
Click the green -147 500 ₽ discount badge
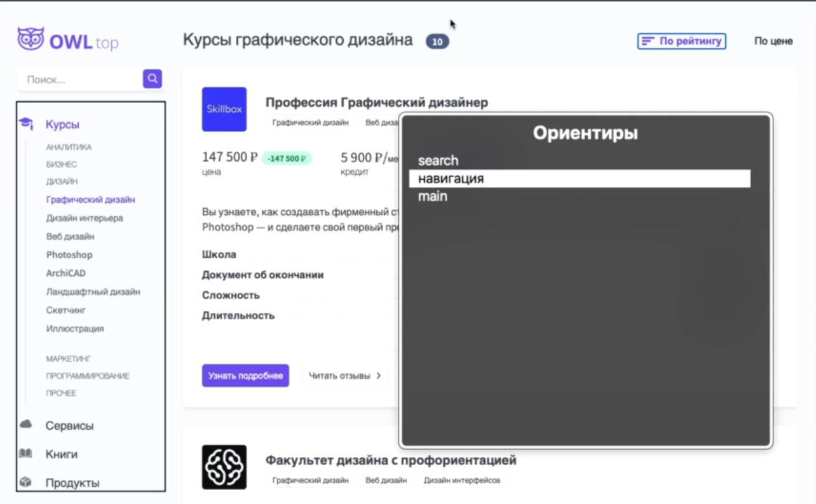pos(287,158)
